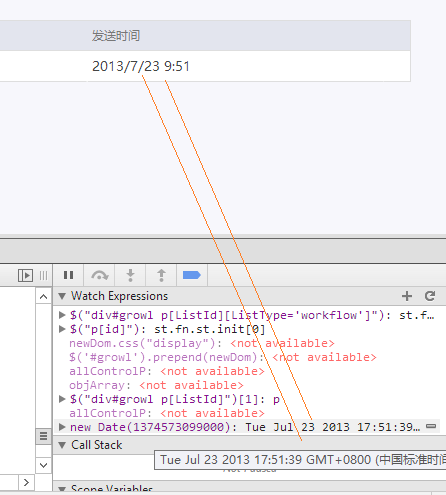
Task: Click the scrollbar up arrow in left pane
Action: pos(43,296)
